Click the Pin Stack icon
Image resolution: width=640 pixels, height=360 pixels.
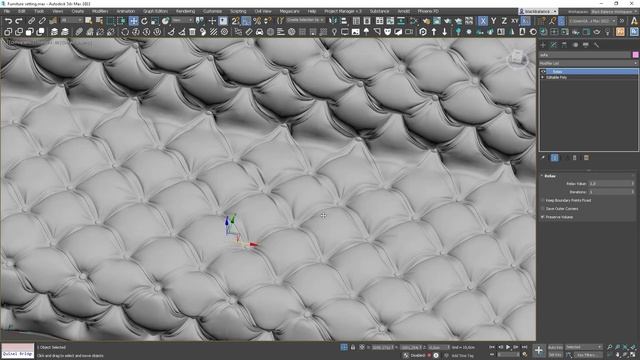(x=543, y=158)
